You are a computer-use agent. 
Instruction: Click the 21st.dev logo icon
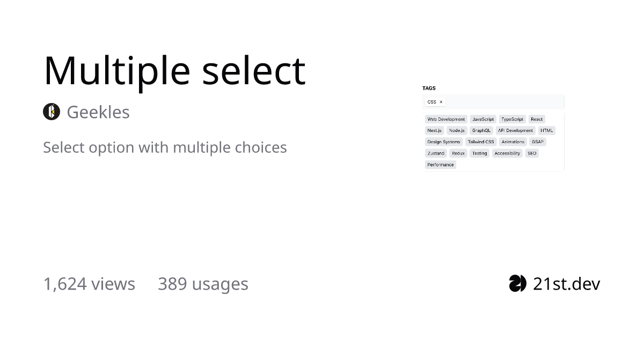pyautogui.click(x=518, y=283)
